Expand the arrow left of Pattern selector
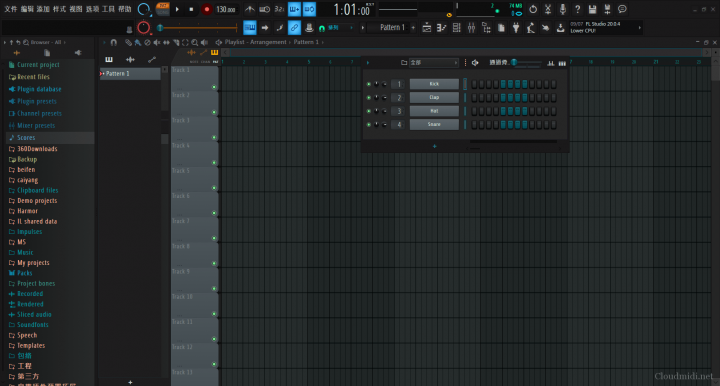The image size is (720, 386). (363, 28)
